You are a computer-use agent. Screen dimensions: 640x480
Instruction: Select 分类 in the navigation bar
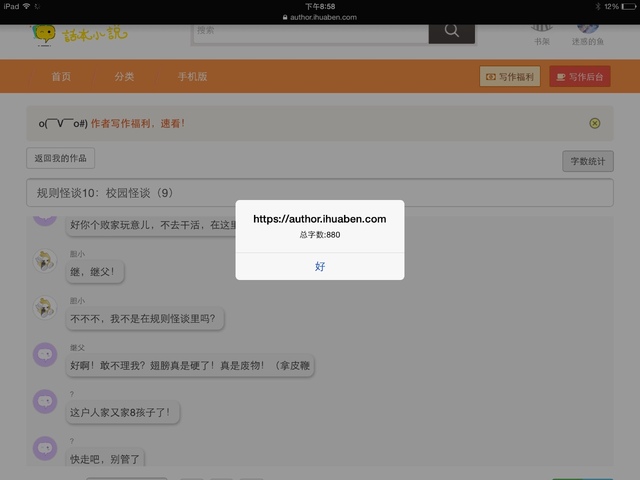(x=124, y=77)
